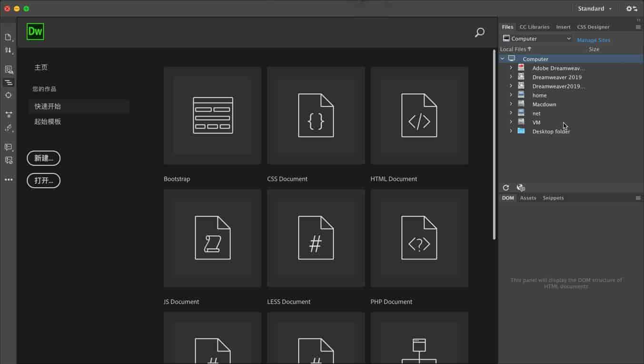Click the sync settings gear icon
This screenshot has width=644, height=364.
click(631, 9)
